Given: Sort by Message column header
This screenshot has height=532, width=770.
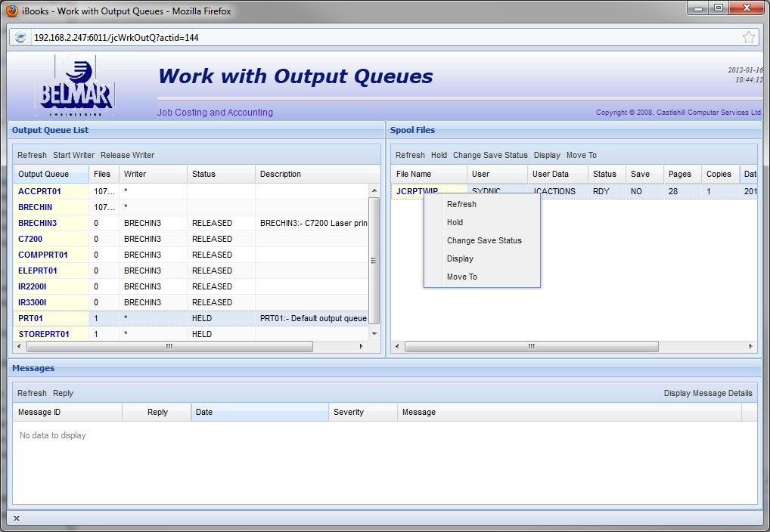Looking at the screenshot, I should [570, 413].
